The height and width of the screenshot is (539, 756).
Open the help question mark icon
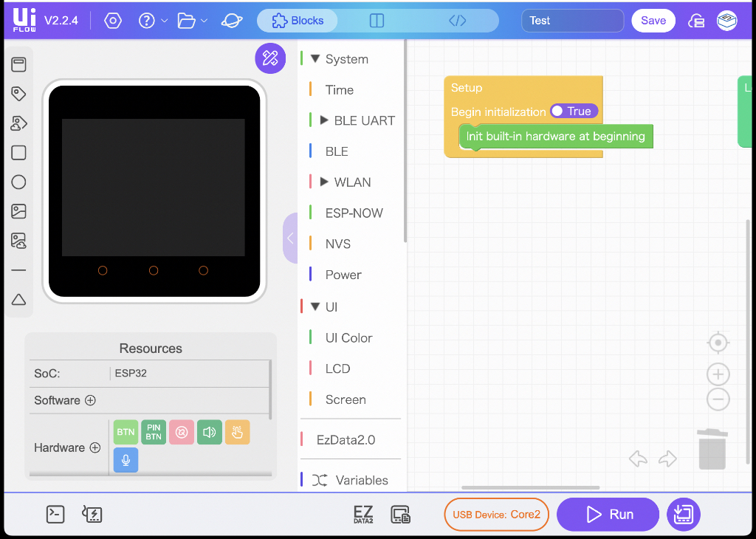coord(147,21)
